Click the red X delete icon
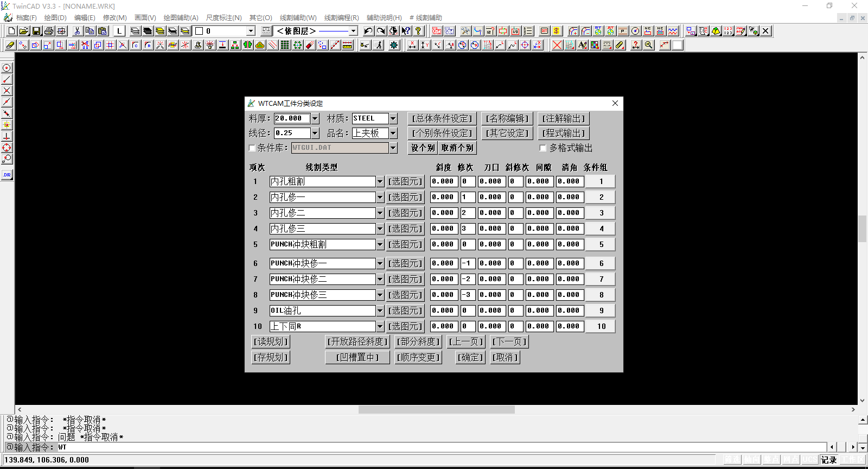This screenshot has height=469, width=868. [x=557, y=45]
